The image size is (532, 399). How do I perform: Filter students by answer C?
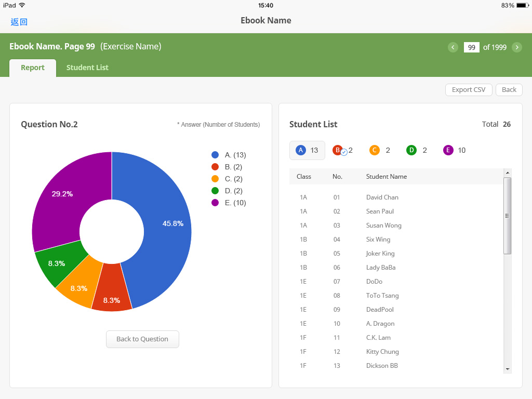[375, 150]
